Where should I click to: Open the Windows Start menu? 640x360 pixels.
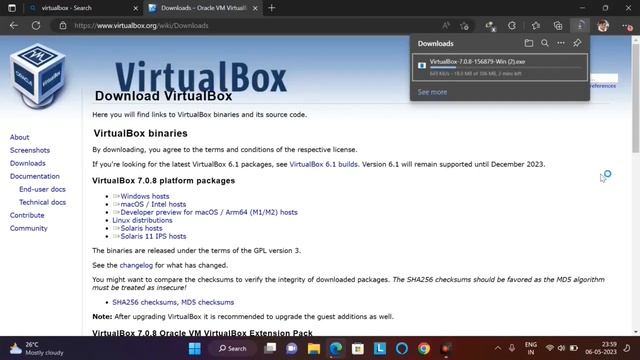(x=195, y=349)
